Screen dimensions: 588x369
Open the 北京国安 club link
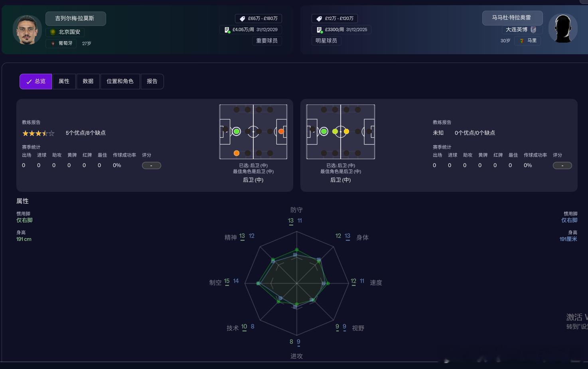coord(69,32)
